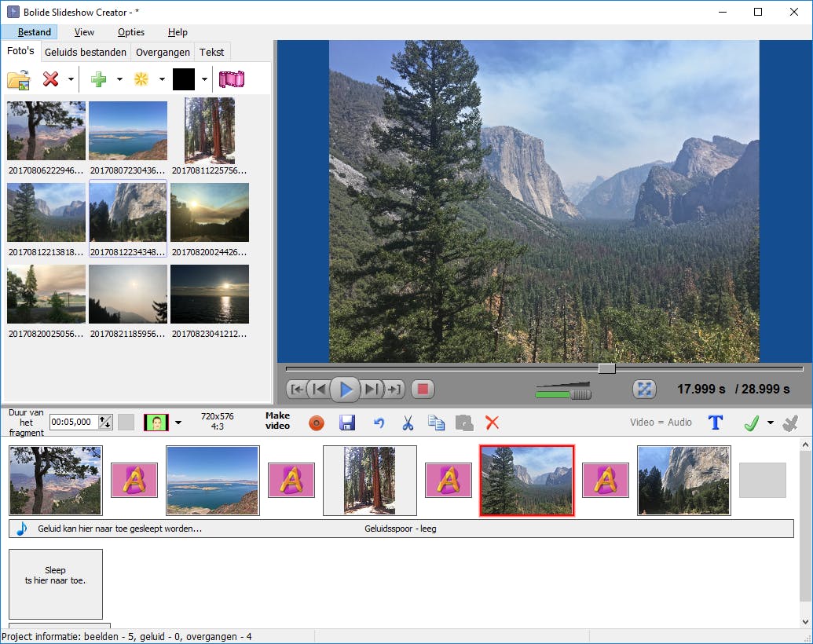This screenshot has width=813, height=644.
Task: Click the green plus add photo icon
Action: pyautogui.click(x=98, y=79)
